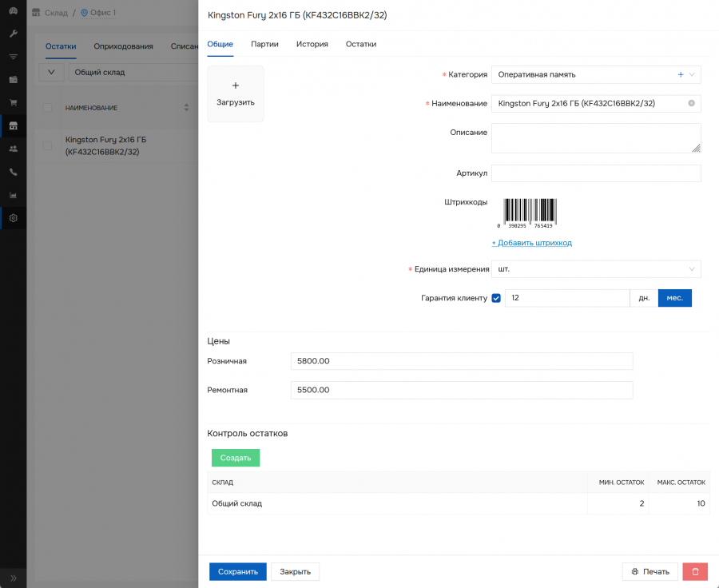Select the warehouse store icon in sidebar

click(x=14, y=125)
